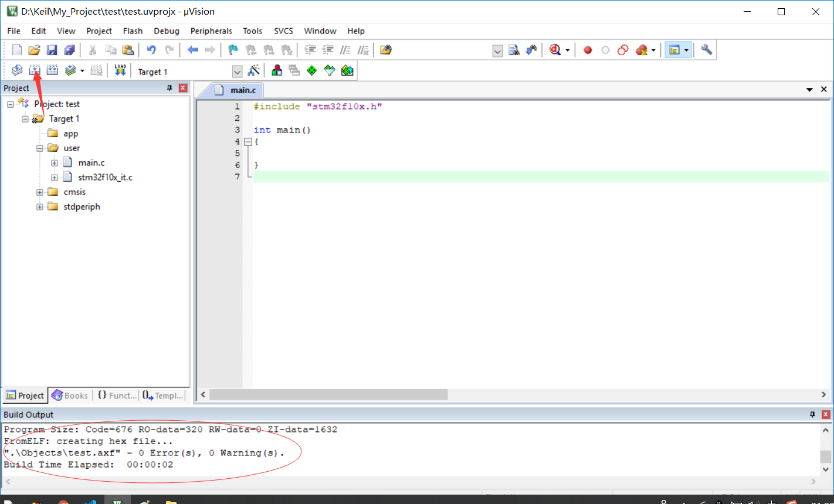
Task: Expand the stm32f10x_it.c file node
Action: (x=55, y=178)
